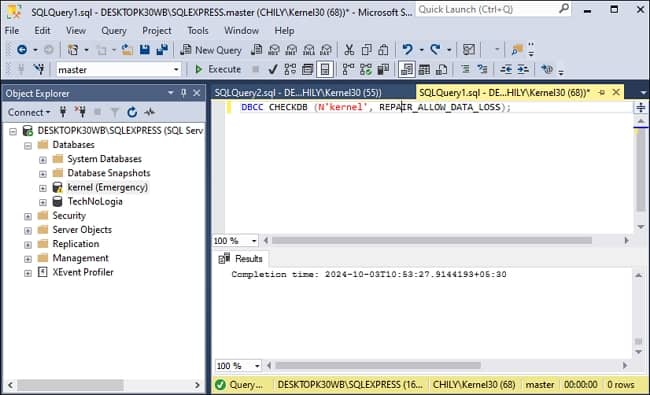Click the Query Options icon

click(307, 69)
